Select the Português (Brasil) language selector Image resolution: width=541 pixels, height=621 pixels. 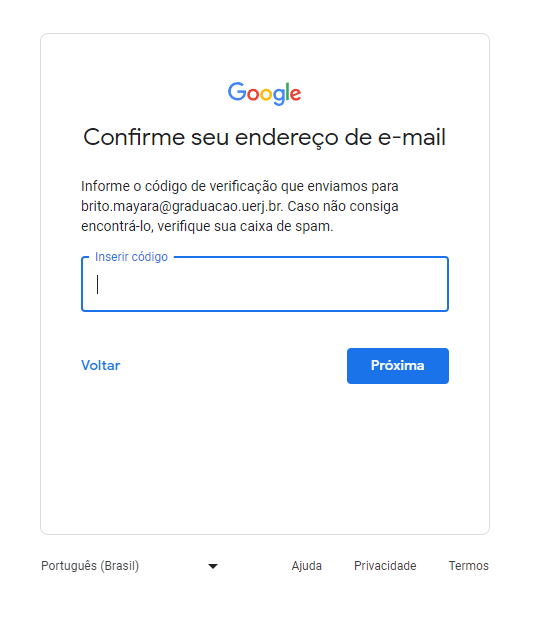[x=130, y=566]
